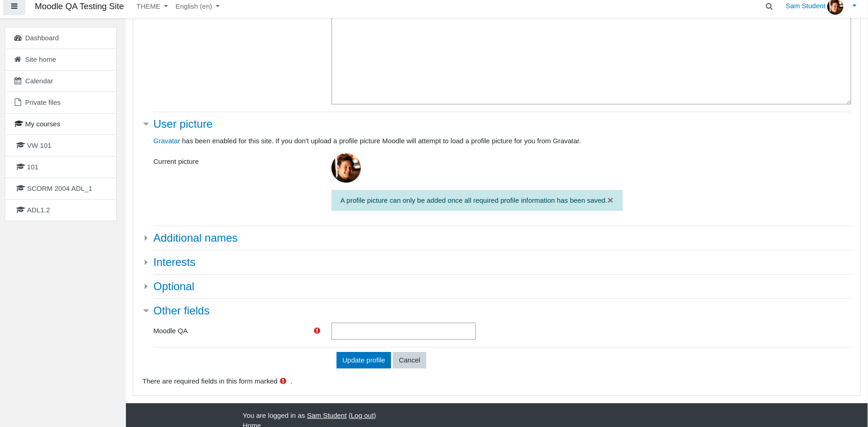Follow the Gravatar link
The width and height of the screenshot is (868, 427).
click(x=167, y=141)
